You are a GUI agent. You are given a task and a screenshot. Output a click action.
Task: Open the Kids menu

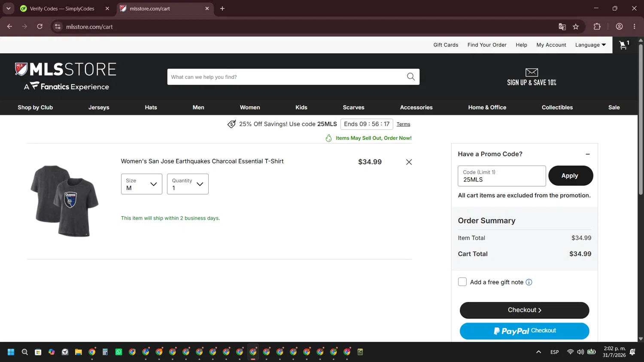[x=301, y=108]
